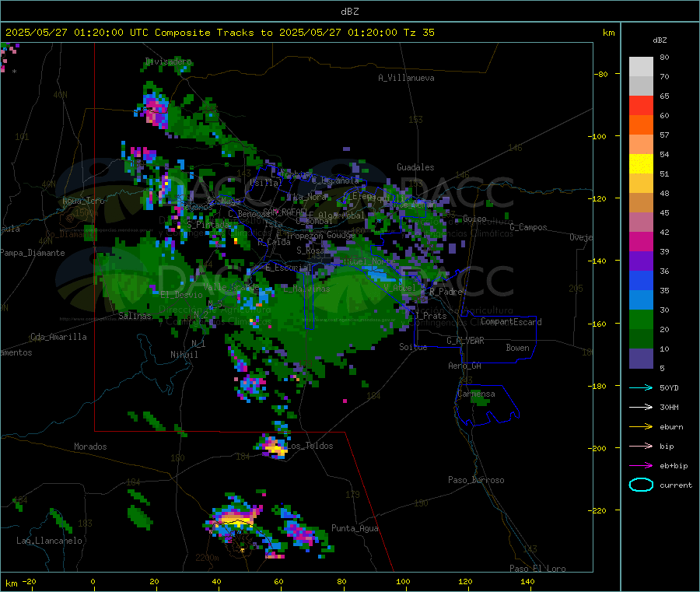Click the white 30HM arrow in legend

coord(641,407)
